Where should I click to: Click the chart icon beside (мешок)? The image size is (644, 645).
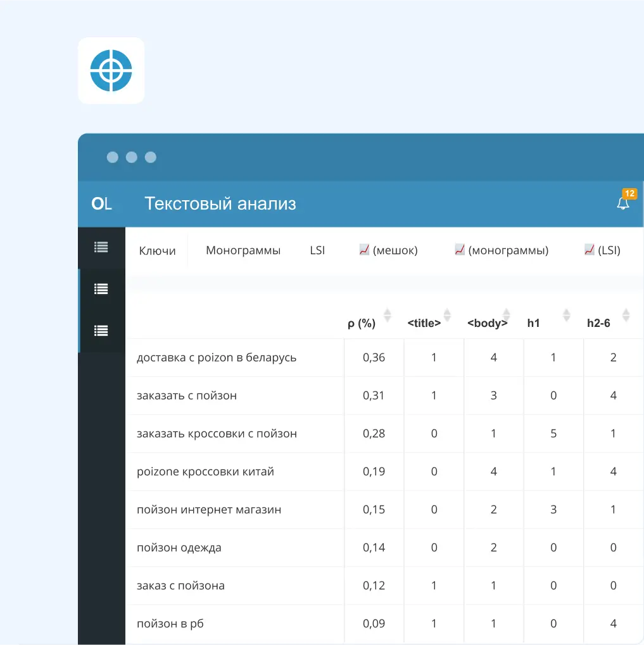364,250
